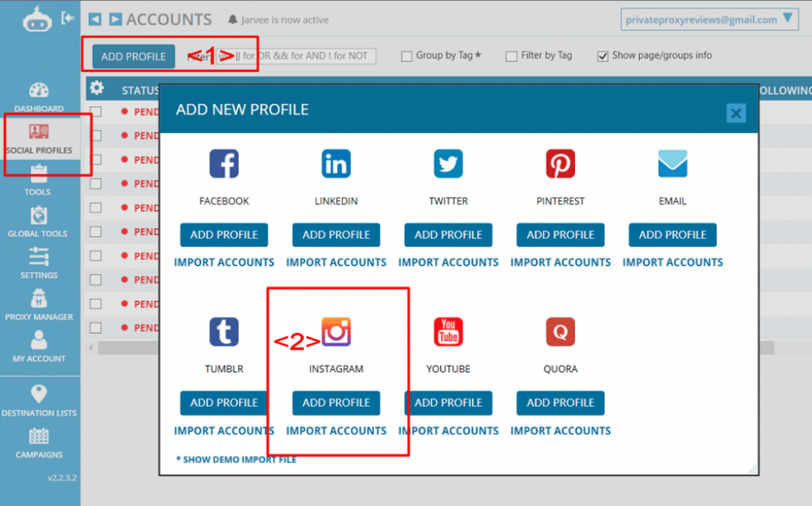Screen dimensions: 812x506
Task: Click the Pinterest icon
Action: 561,163
